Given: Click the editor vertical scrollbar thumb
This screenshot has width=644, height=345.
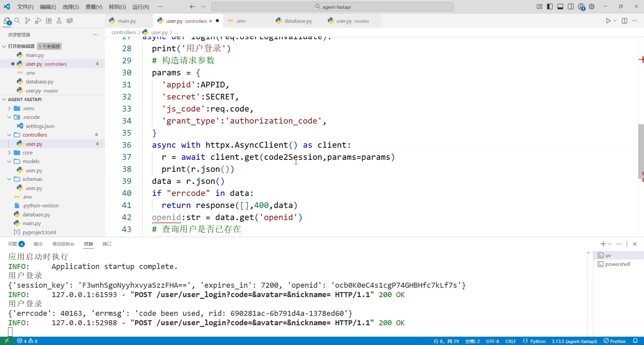Looking at the screenshot, I should click(x=641, y=151).
